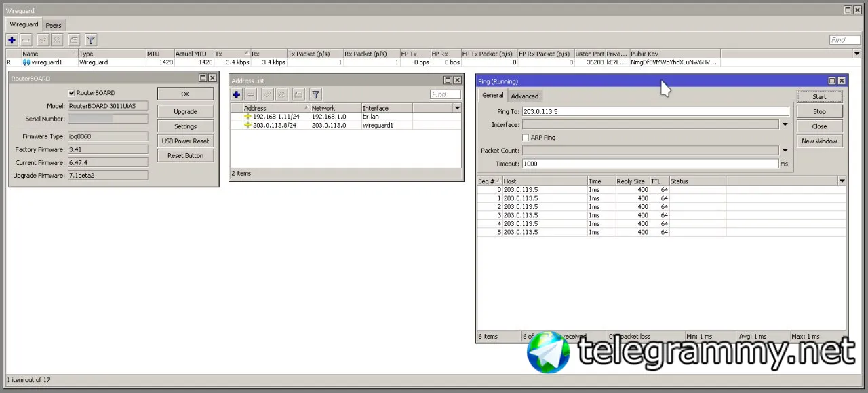The height and width of the screenshot is (393, 868).
Task: Click Firmware Type value ipq8060
Action: (x=108, y=136)
